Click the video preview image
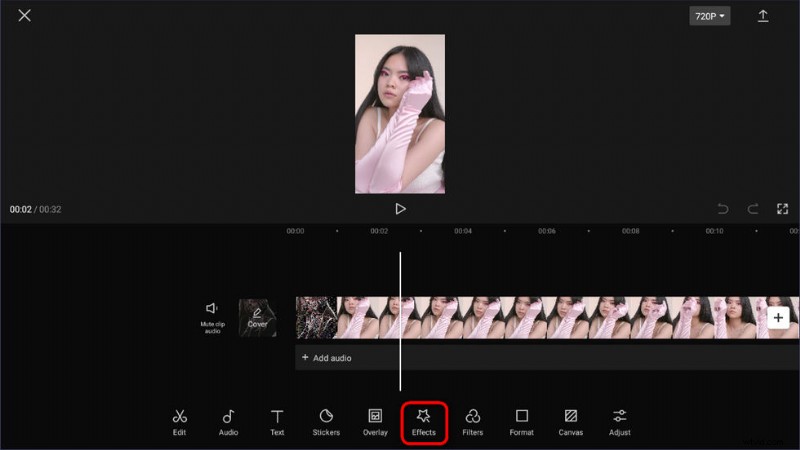 pyautogui.click(x=400, y=114)
